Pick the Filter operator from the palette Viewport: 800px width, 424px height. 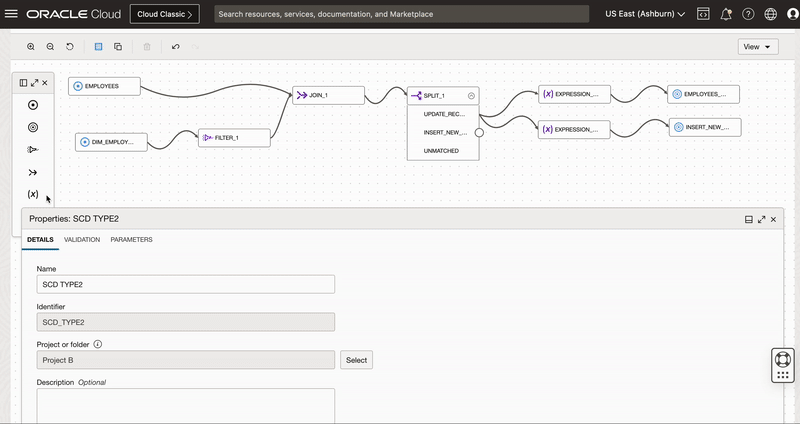tap(33, 149)
